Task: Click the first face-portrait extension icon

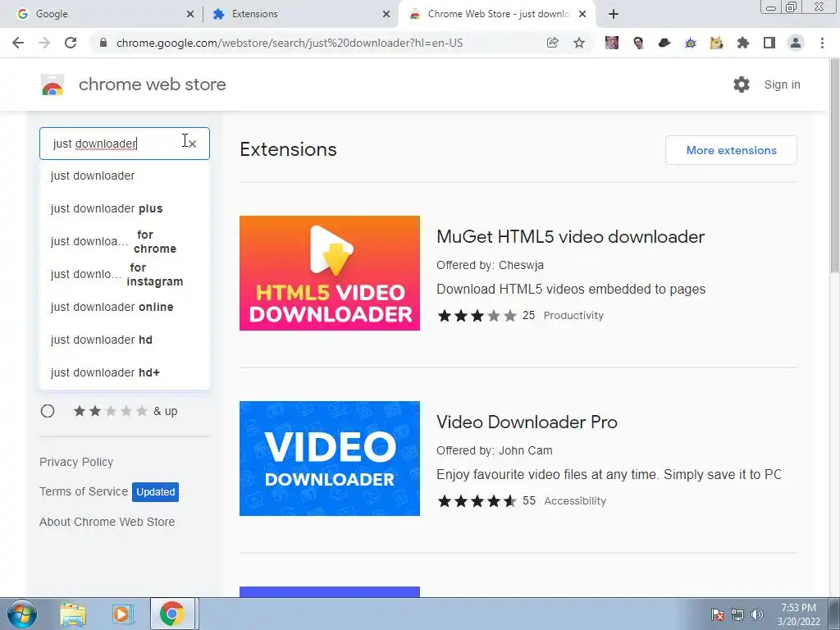Action: coord(612,43)
